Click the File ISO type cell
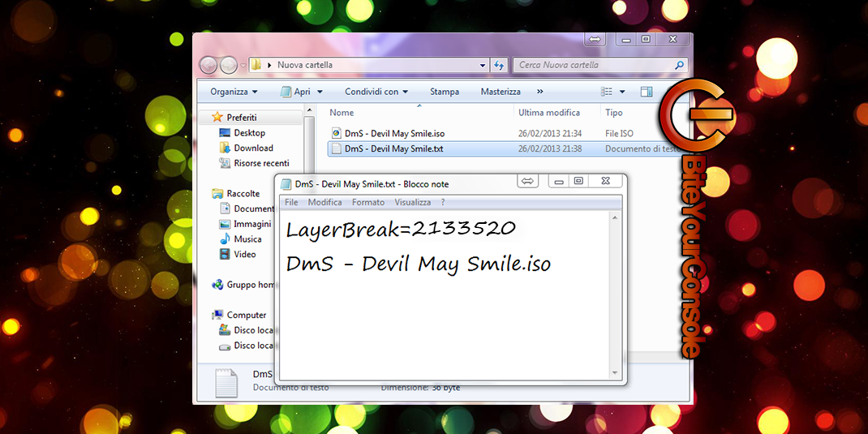This screenshot has width=868, height=434. coord(620,133)
